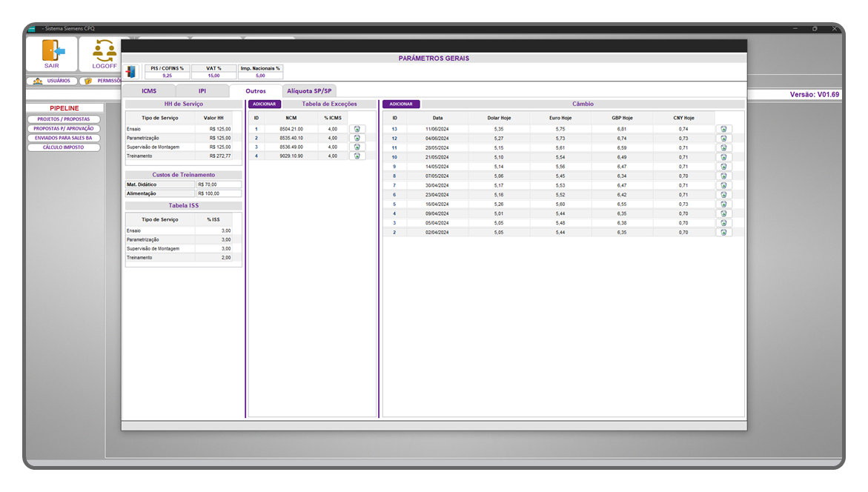This screenshot has width=868, height=492.
Task: Open USUÁRIOS button in main window
Action: pyautogui.click(x=51, y=81)
